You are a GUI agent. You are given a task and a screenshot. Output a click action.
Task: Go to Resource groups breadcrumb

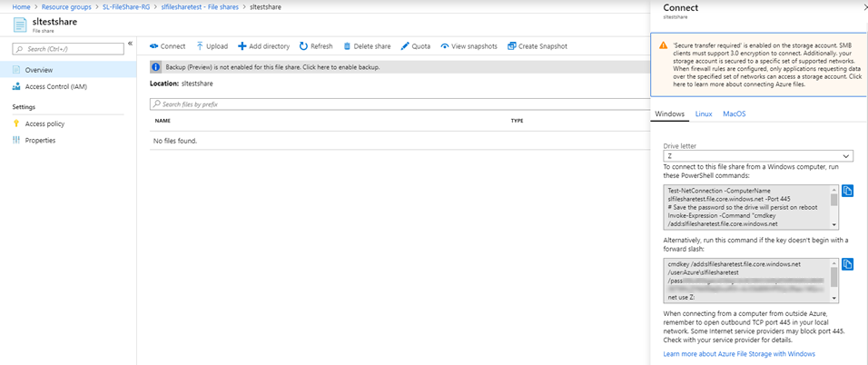(x=66, y=7)
